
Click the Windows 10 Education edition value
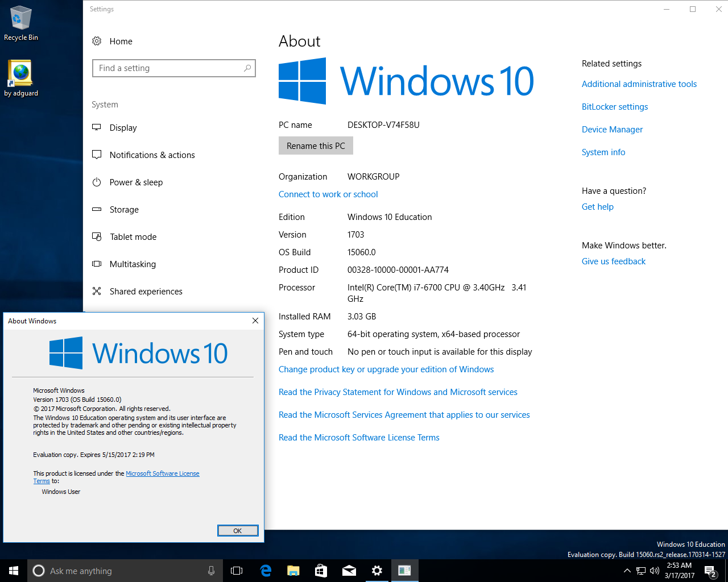390,217
